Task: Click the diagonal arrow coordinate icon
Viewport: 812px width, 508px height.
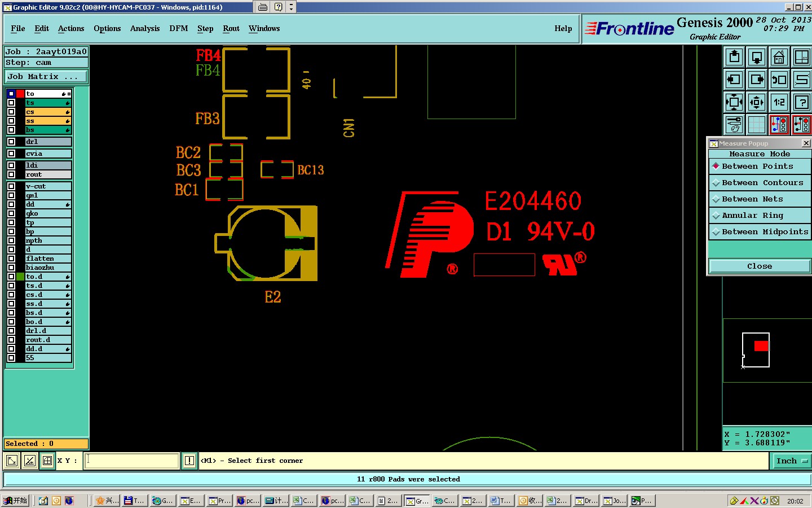Action: (11, 461)
